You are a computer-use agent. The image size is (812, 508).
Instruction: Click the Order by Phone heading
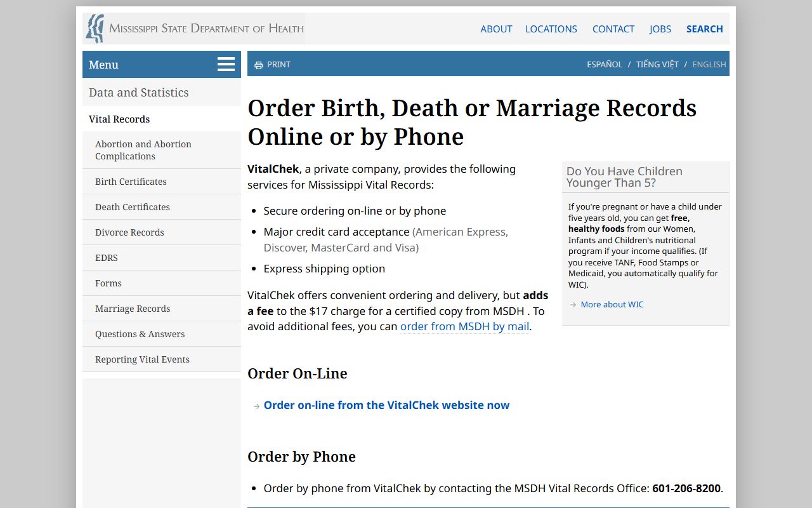tap(301, 457)
